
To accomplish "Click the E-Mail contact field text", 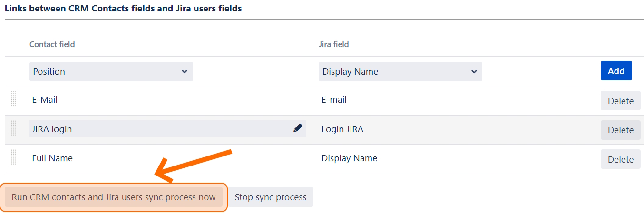I will (45, 100).
